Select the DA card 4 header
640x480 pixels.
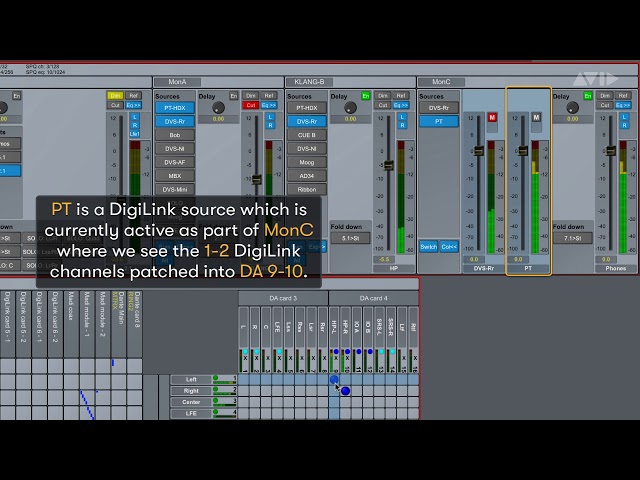click(373, 298)
